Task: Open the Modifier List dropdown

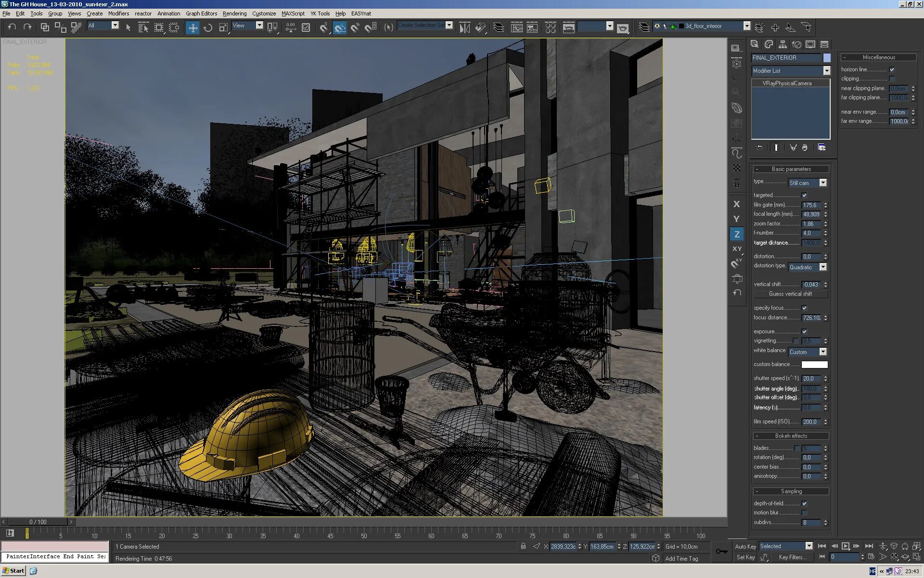Action: click(826, 71)
